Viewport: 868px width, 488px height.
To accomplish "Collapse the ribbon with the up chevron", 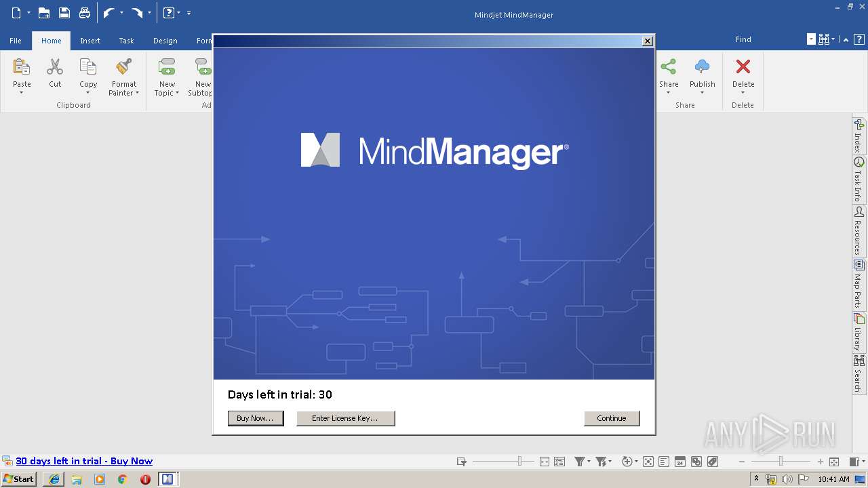I will click(846, 39).
